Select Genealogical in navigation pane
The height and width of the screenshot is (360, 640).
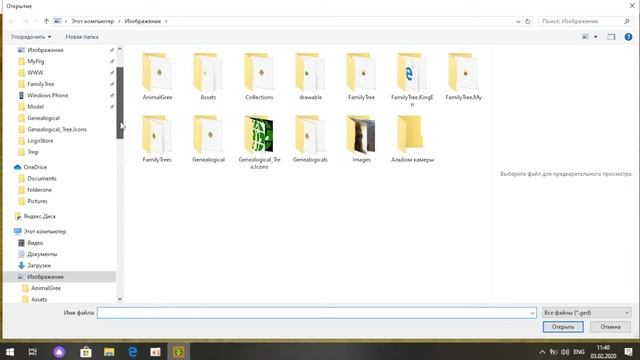pyautogui.click(x=43, y=118)
